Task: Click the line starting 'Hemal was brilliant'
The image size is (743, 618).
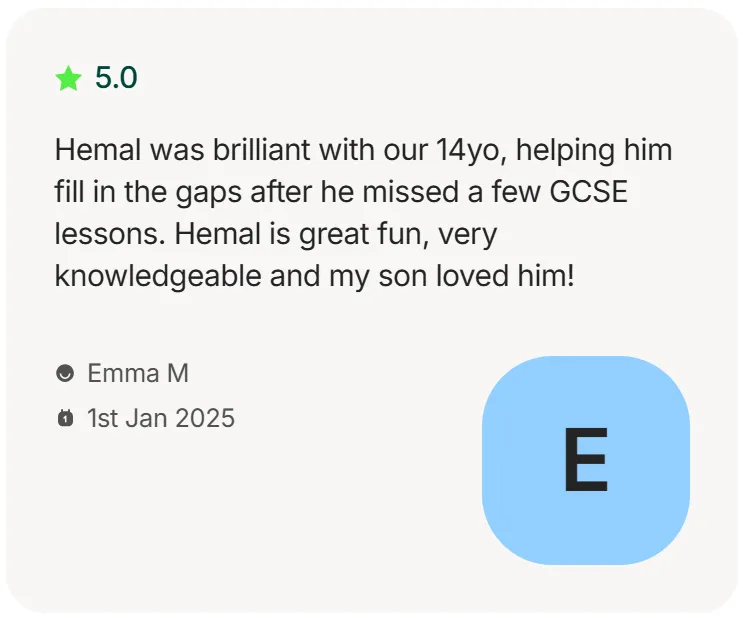Action: click(x=363, y=151)
